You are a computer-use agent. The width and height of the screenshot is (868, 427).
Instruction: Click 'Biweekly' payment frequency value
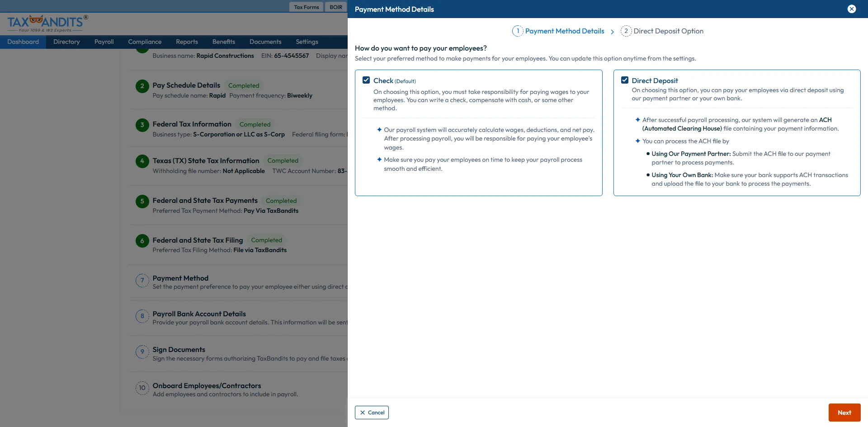click(300, 96)
